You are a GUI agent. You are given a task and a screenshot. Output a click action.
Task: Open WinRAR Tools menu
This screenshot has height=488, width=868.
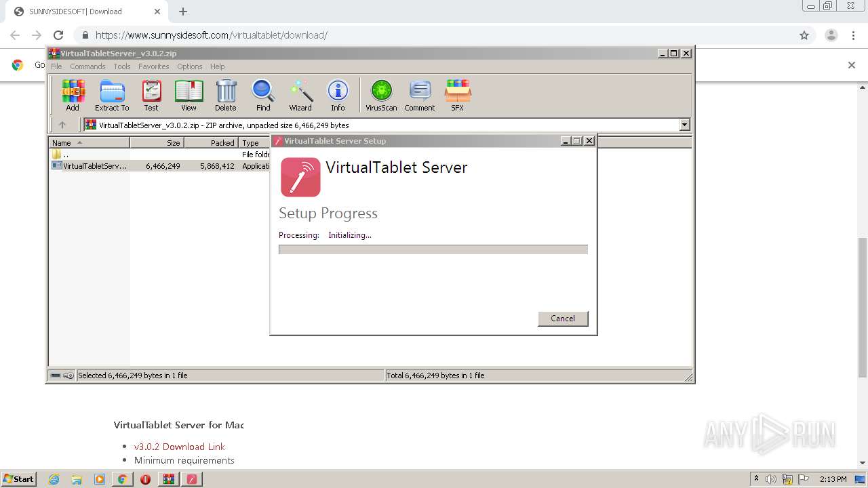point(122,66)
